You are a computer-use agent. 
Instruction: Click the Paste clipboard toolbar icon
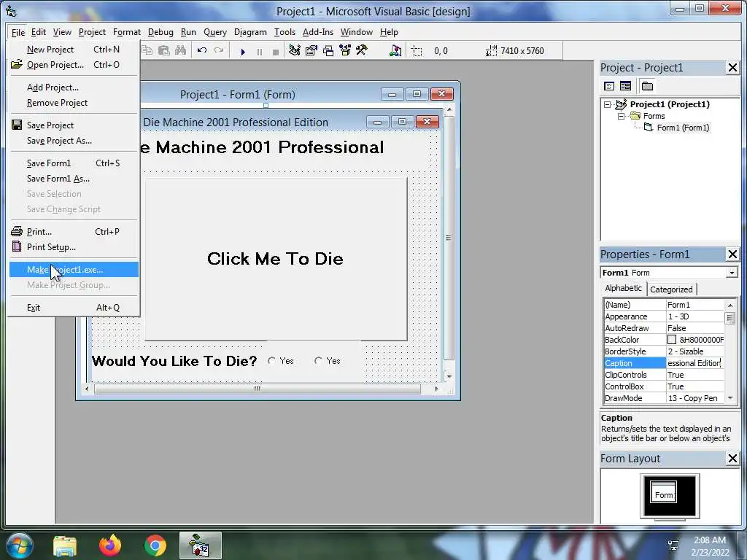pyautogui.click(x=164, y=50)
